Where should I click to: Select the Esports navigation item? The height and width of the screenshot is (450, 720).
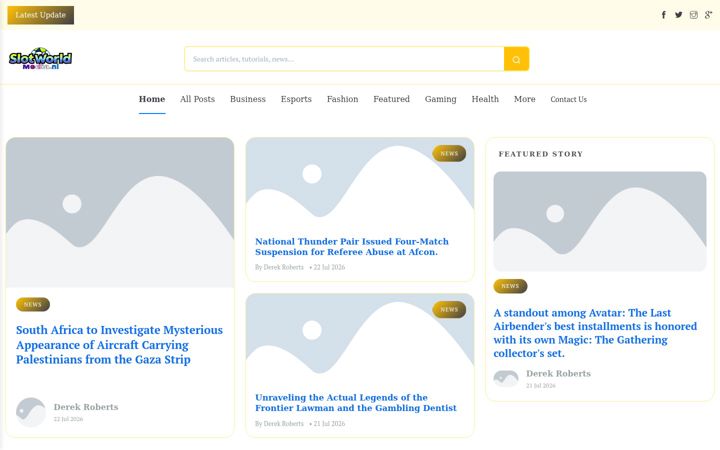[x=296, y=99]
